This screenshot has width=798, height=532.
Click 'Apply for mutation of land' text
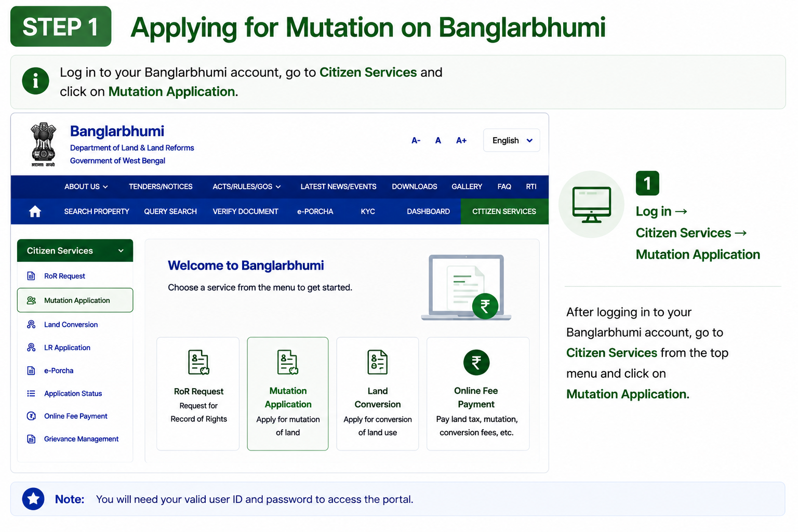(288, 426)
